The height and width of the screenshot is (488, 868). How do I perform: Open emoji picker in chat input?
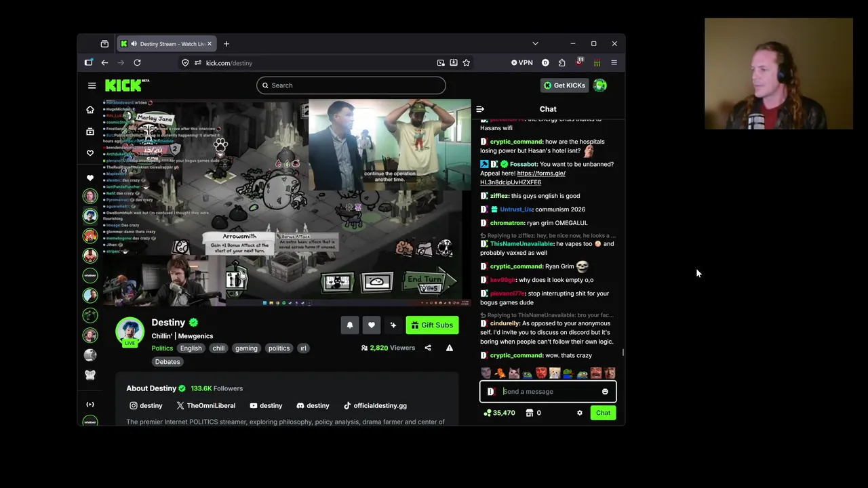tap(605, 391)
